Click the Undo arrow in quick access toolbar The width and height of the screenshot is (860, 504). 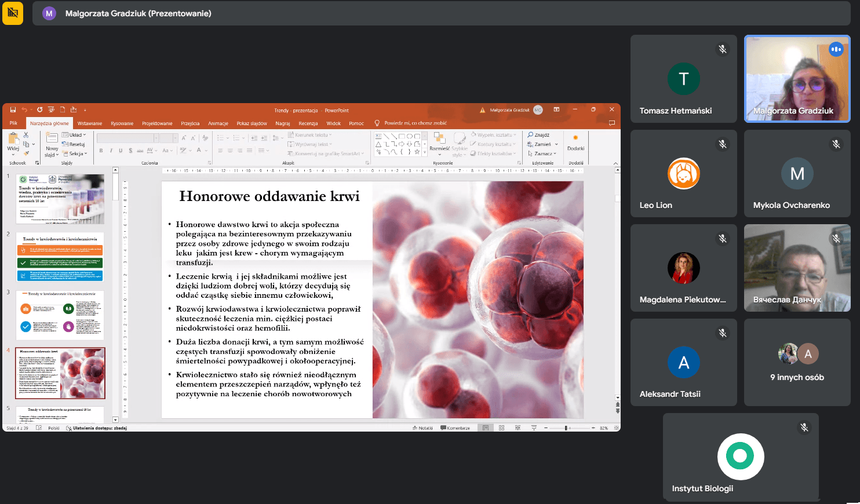point(24,109)
